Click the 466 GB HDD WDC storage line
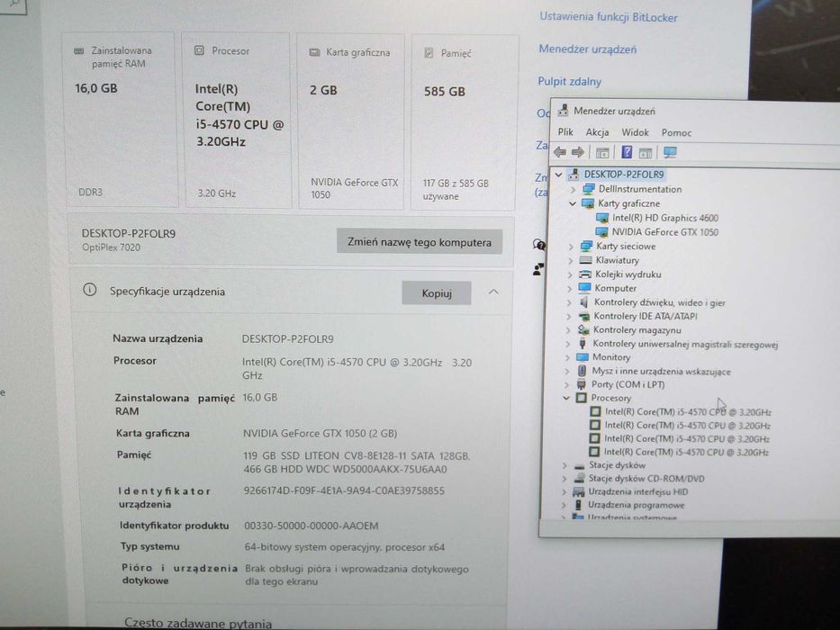The image size is (840, 630). click(x=345, y=469)
